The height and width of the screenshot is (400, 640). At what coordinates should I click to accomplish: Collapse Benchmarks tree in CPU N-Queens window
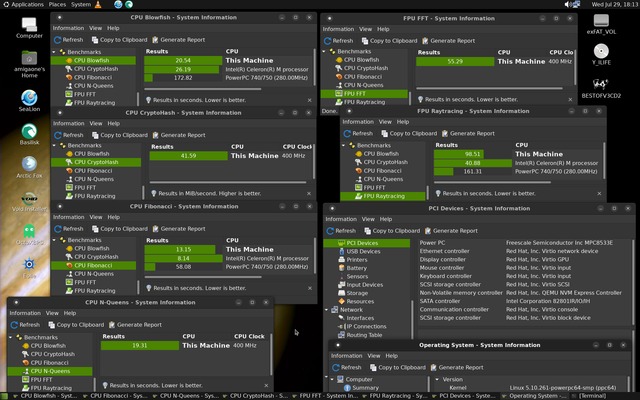[11, 338]
